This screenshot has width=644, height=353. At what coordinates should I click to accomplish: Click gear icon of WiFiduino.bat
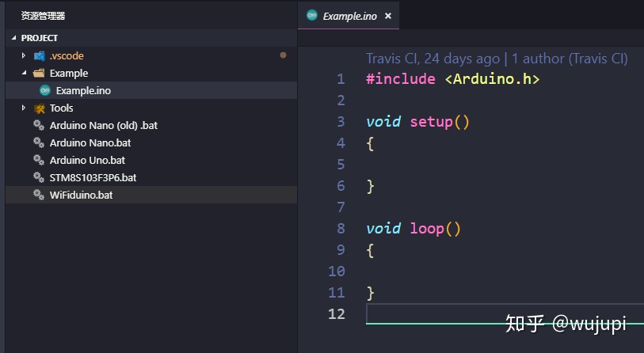[39, 195]
